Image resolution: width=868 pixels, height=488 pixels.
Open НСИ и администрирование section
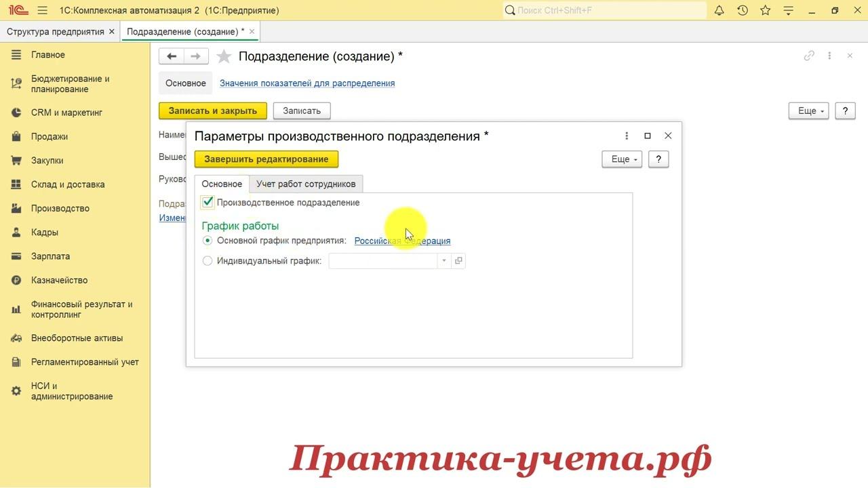[72, 391]
